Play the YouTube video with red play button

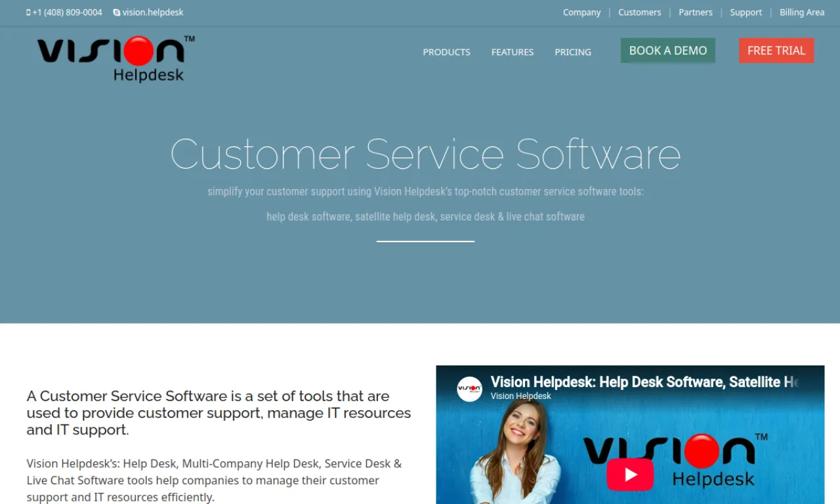coord(630,474)
